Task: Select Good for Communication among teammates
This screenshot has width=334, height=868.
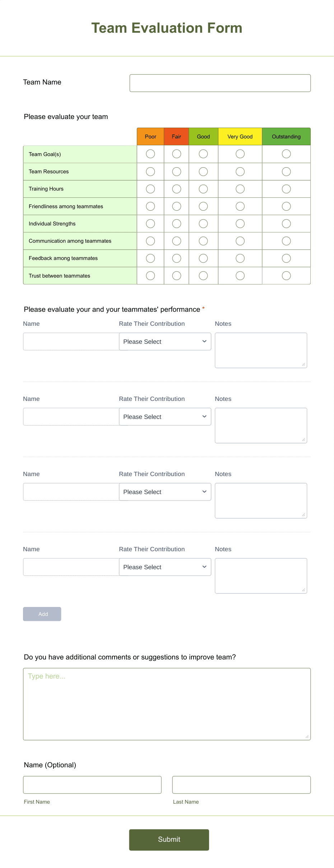Action: 203,241
